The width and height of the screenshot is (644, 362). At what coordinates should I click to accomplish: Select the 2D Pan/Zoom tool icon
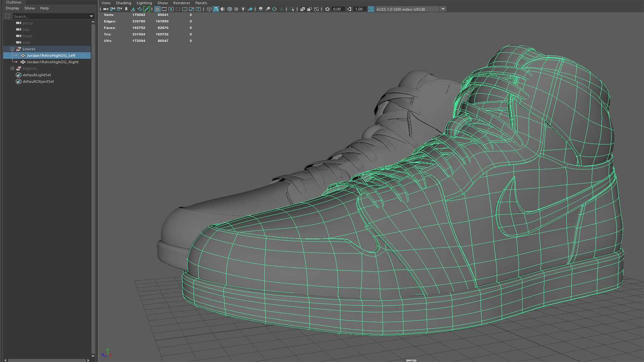(140, 9)
